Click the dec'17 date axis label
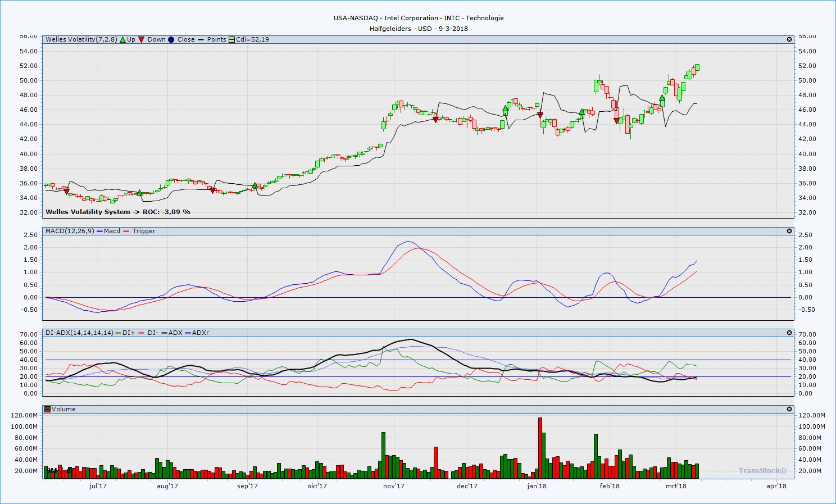This screenshot has width=836, height=504. tap(467, 486)
